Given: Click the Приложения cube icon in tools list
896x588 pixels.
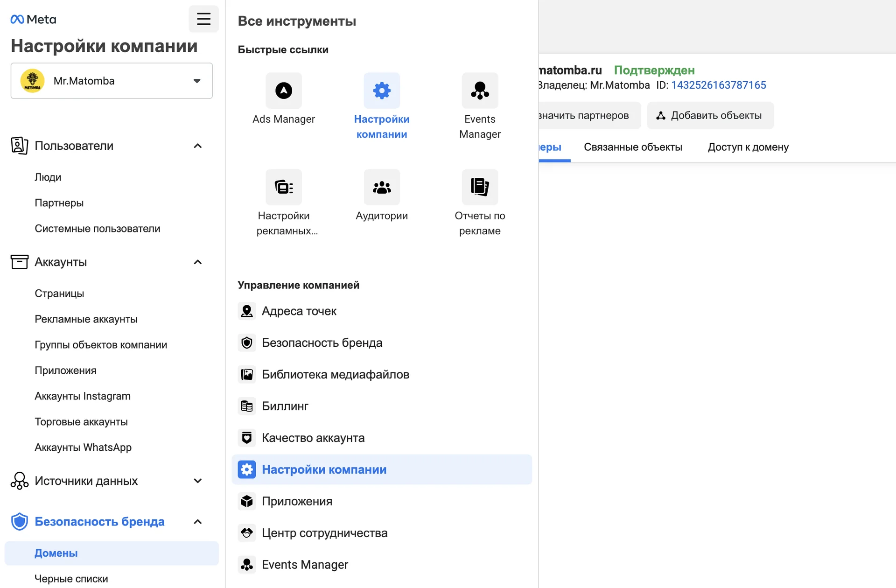Looking at the screenshot, I should tap(247, 501).
